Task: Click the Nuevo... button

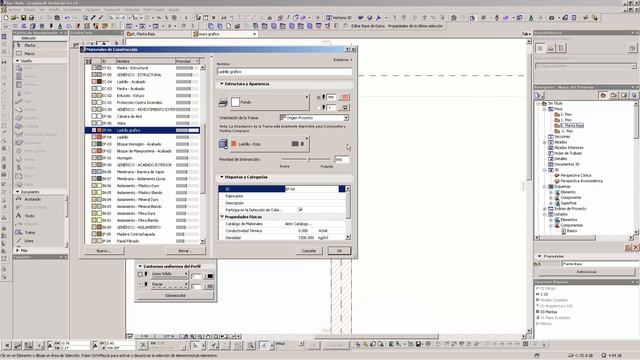Action: [x=104, y=251]
